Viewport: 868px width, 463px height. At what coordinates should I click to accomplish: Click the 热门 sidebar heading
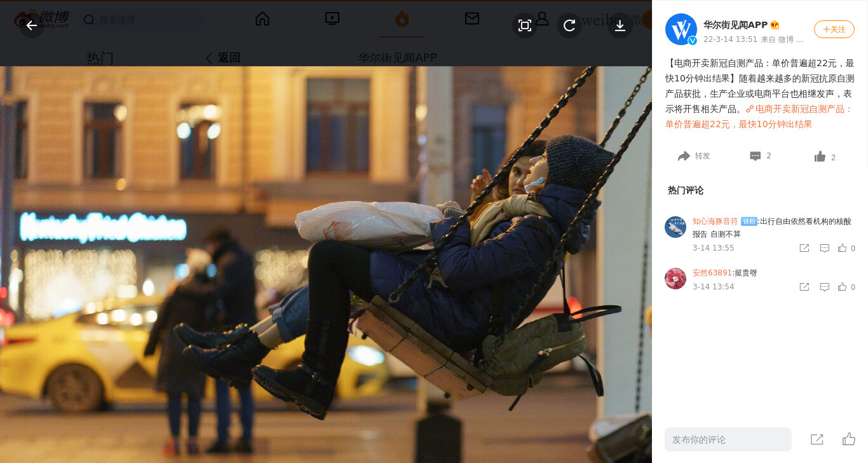[100, 59]
